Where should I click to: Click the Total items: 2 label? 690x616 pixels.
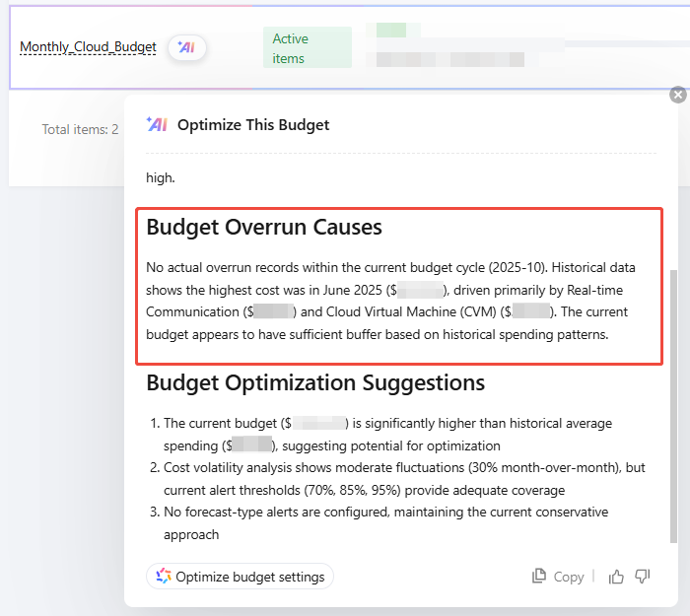[80, 129]
